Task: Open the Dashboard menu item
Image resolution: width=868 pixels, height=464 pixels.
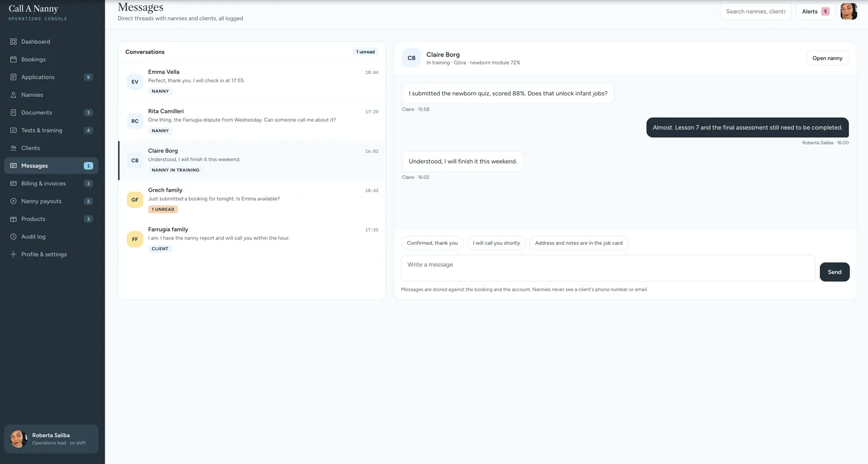Action: tap(51, 42)
